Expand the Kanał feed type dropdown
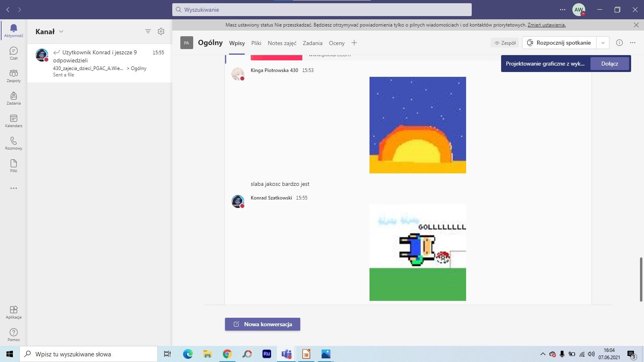Image resolution: width=644 pixels, height=362 pixels. coord(61,31)
